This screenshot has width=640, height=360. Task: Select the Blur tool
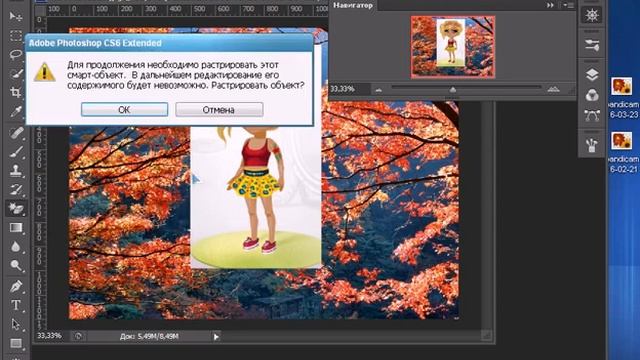click(16, 247)
